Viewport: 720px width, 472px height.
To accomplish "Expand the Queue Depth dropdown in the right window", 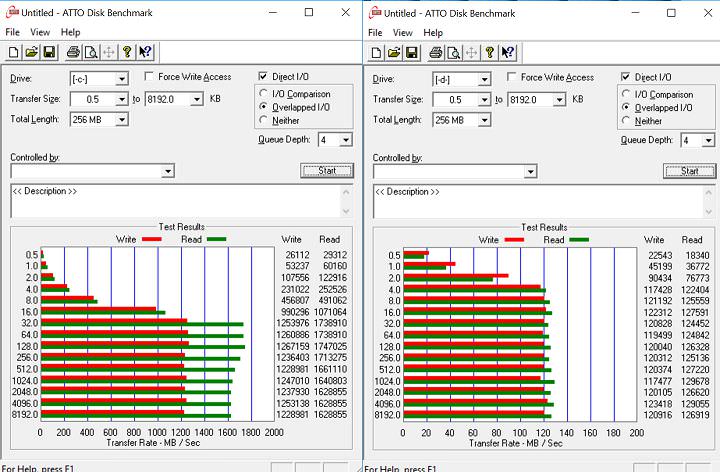I will point(697,140).
